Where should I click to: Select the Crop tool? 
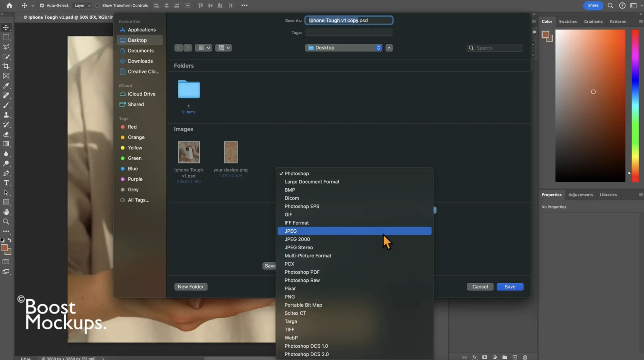pos(6,66)
